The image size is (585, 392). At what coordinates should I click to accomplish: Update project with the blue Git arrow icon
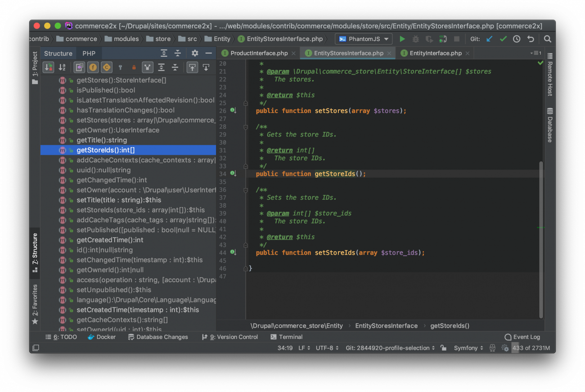pos(489,39)
